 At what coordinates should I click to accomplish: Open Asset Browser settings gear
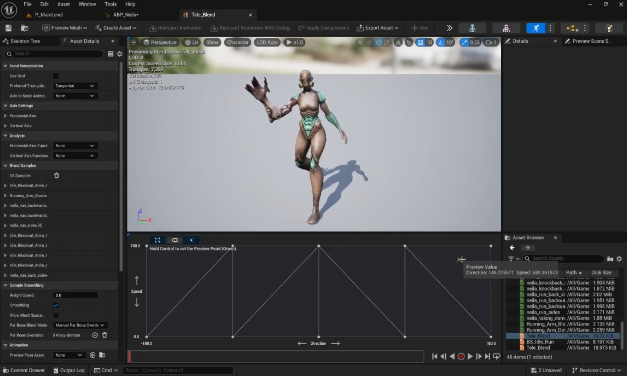619,259
